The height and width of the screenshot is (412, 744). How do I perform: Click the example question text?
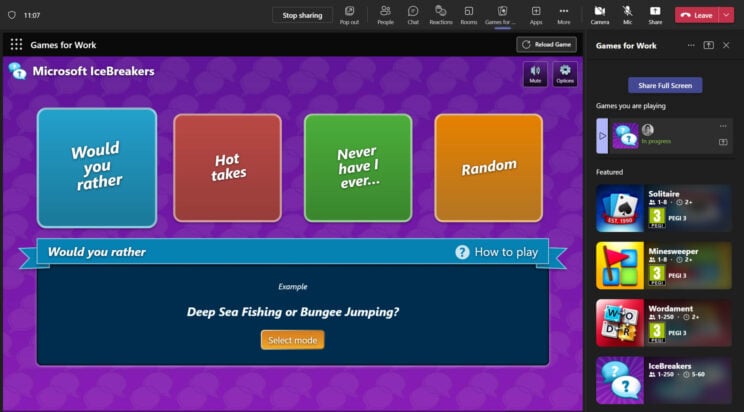293,312
